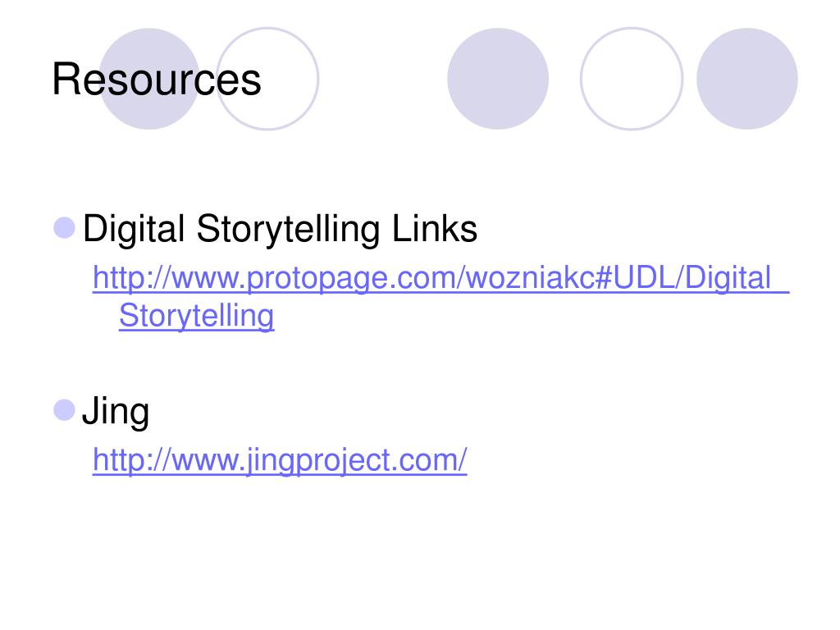Open the protopage.com Digital Storytelling link
Viewport: 840px width, 630px height.
click(x=441, y=296)
